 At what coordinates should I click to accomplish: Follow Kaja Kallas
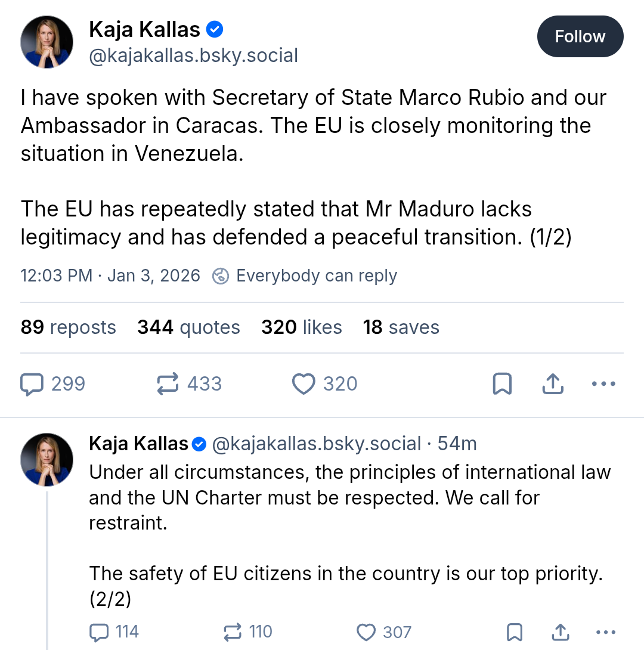tap(580, 37)
